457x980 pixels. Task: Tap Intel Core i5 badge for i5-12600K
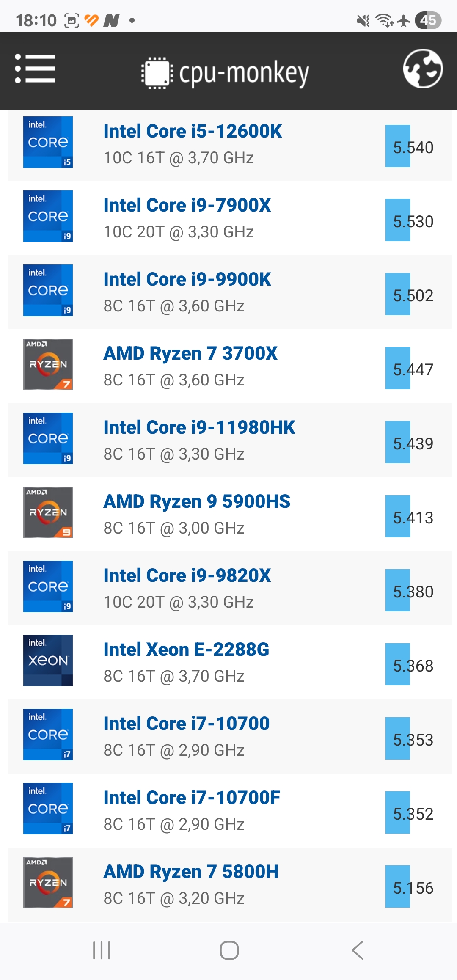48,142
